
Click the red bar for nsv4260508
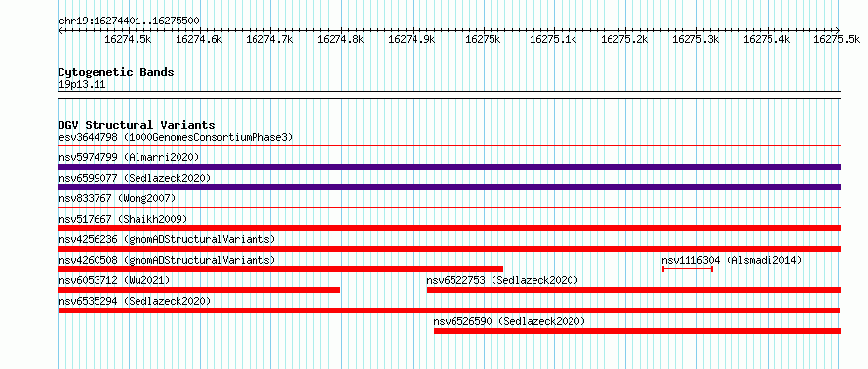tap(281, 269)
